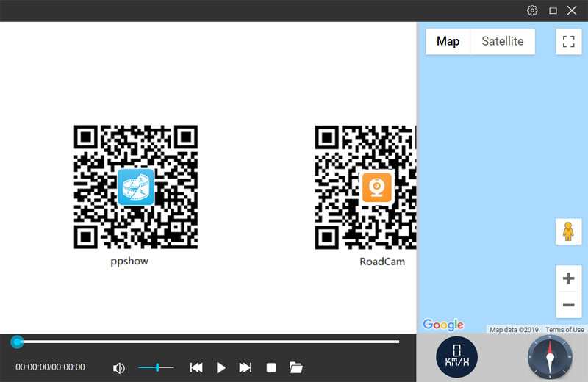588x382 pixels.
Task: Open Terms of Use link
Action: pyautogui.click(x=564, y=330)
